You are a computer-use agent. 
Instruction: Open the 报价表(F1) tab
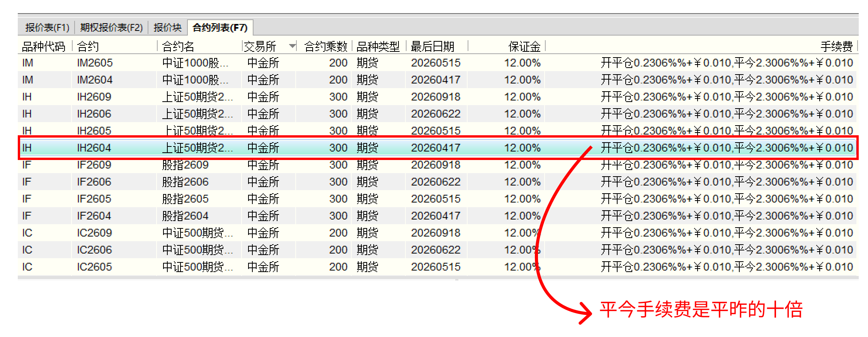[47, 28]
